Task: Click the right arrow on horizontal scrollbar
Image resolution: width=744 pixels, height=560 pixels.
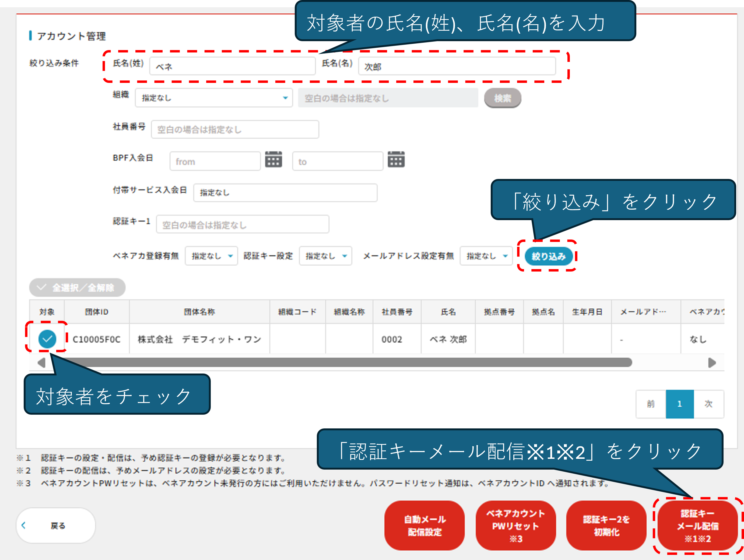Action: coord(712,362)
